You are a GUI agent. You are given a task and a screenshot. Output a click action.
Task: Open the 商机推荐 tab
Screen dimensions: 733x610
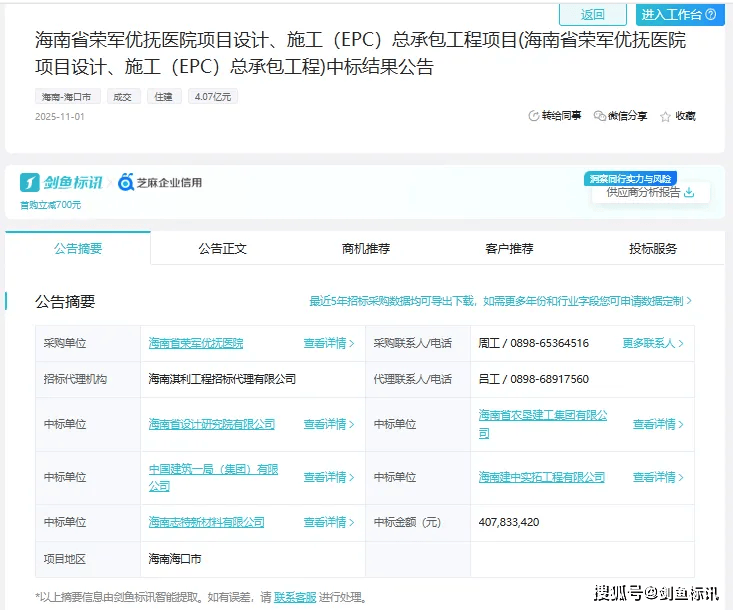coord(366,249)
